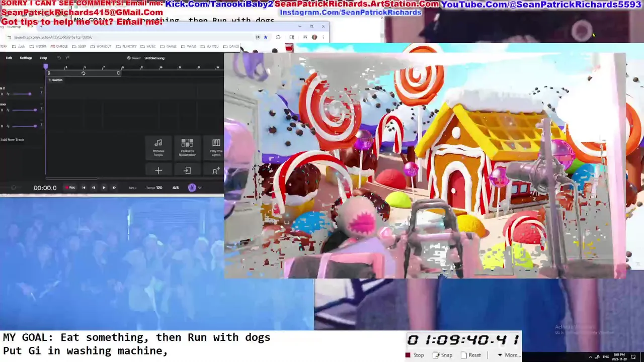The width and height of the screenshot is (644, 362).
Task: Click the fast forward transport button
Action: (114, 188)
